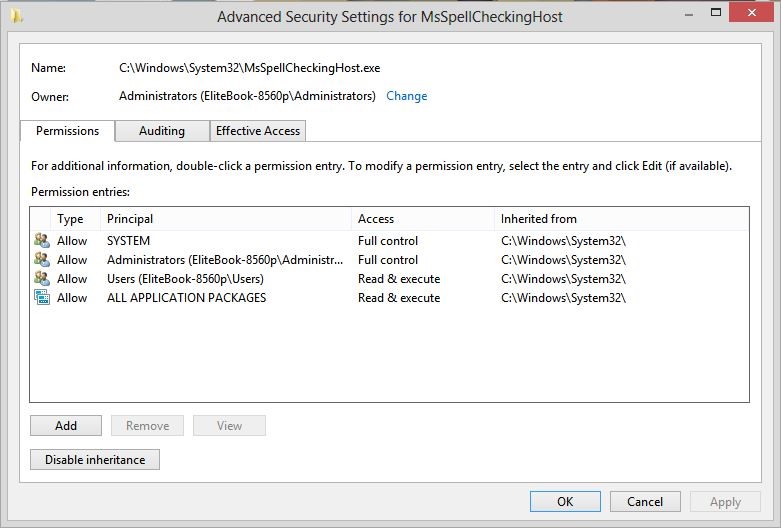
Task: Sort by the Access column header
Action: (423, 219)
